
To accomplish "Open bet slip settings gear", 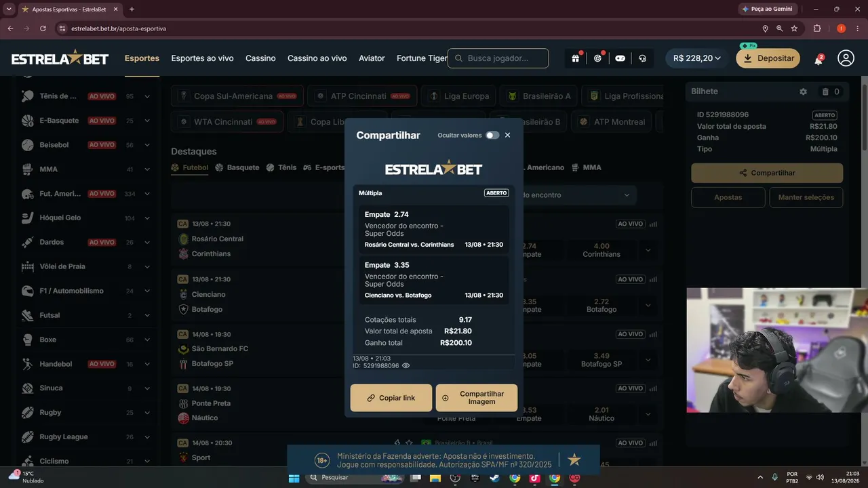I will tap(804, 91).
